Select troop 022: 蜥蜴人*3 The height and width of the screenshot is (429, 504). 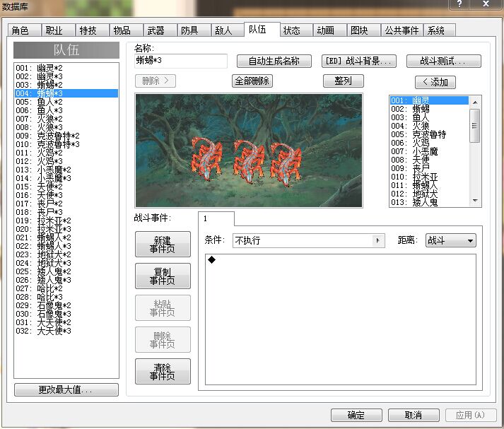tap(66, 246)
